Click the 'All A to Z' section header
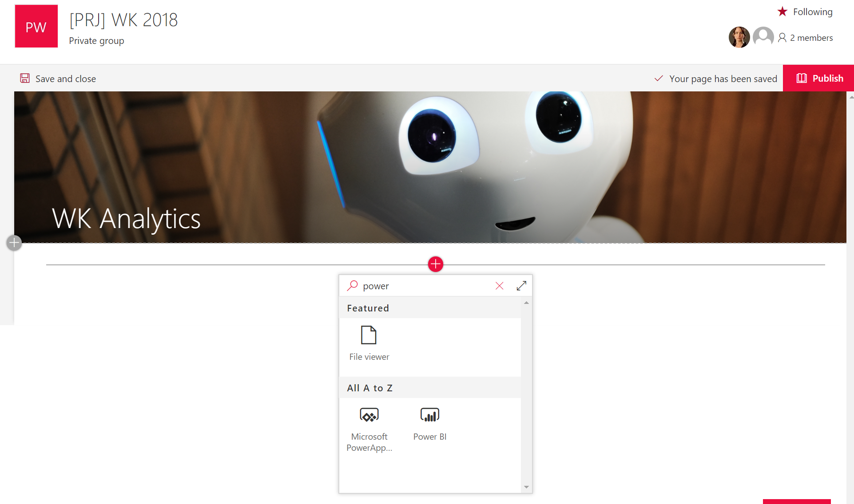The image size is (854, 504). click(x=430, y=388)
